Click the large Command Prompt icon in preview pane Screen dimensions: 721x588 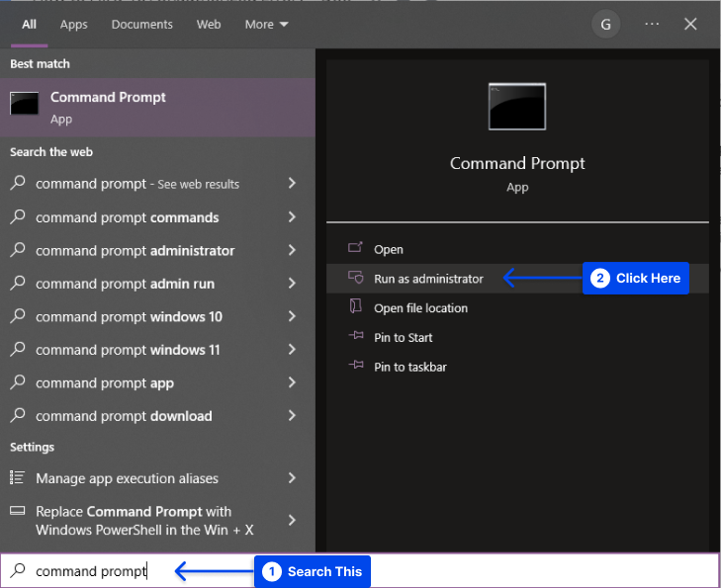[517, 107]
